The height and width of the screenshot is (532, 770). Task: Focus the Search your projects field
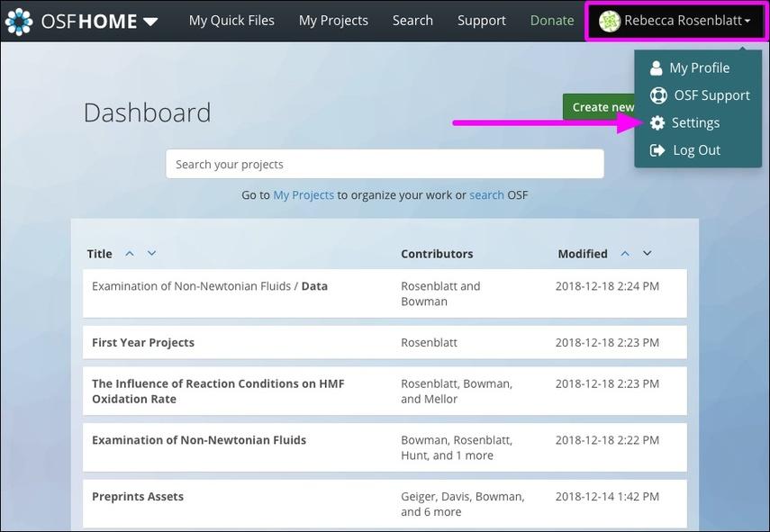385,164
